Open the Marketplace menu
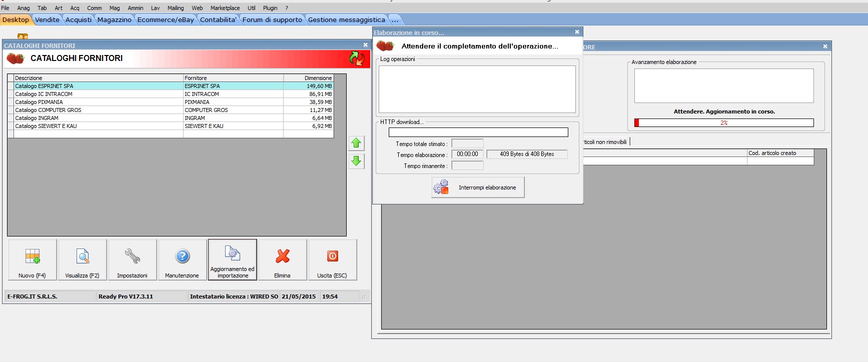 (225, 8)
